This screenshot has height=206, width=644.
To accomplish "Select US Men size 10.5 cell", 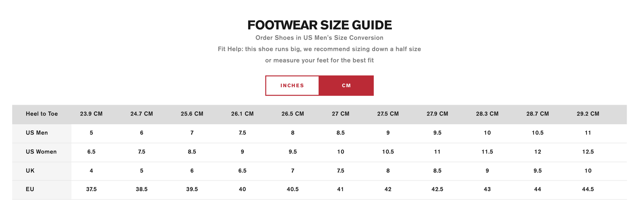I will 537,133.
